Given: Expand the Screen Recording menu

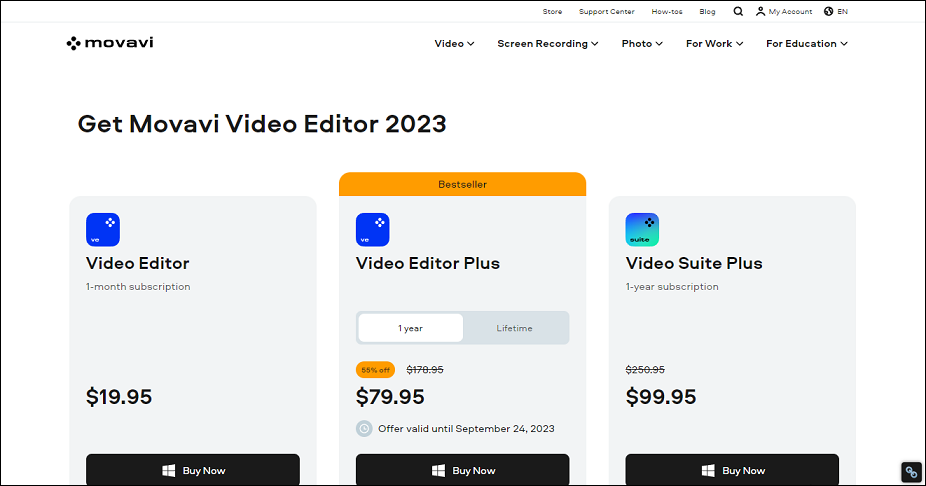Looking at the screenshot, I should click(547, 44).
